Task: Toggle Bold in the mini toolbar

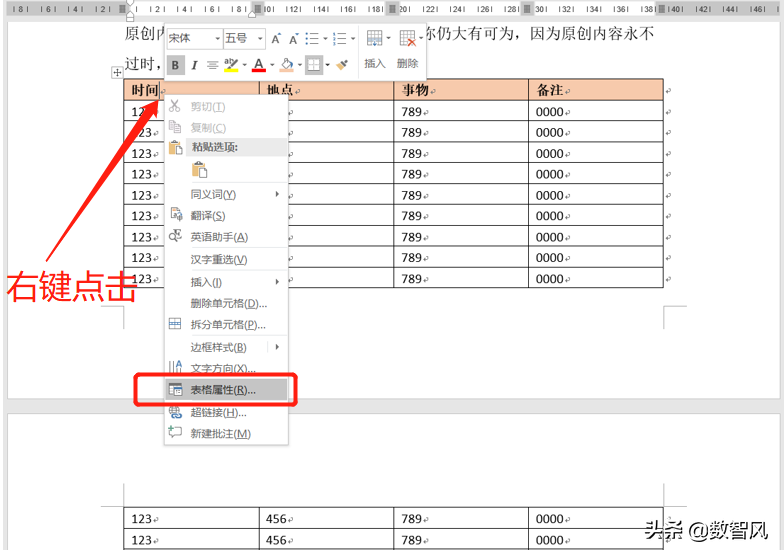Action: (175, 65)
